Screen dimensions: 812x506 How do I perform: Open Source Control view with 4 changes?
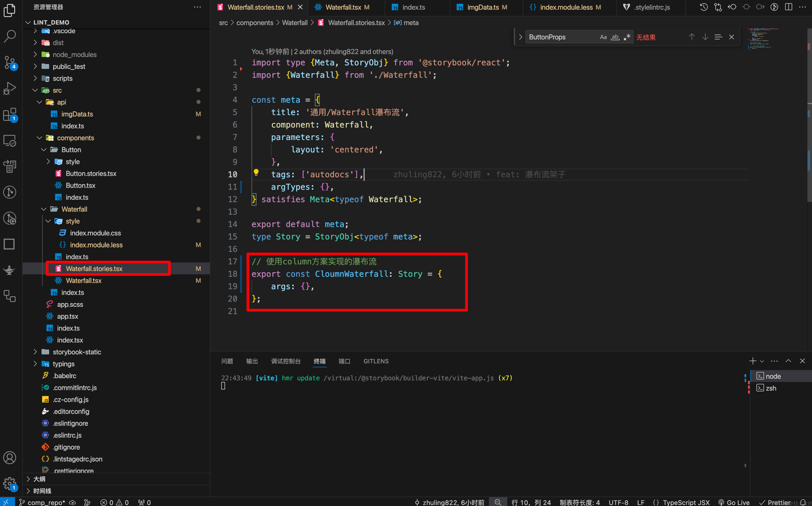(x=9, y=62)
